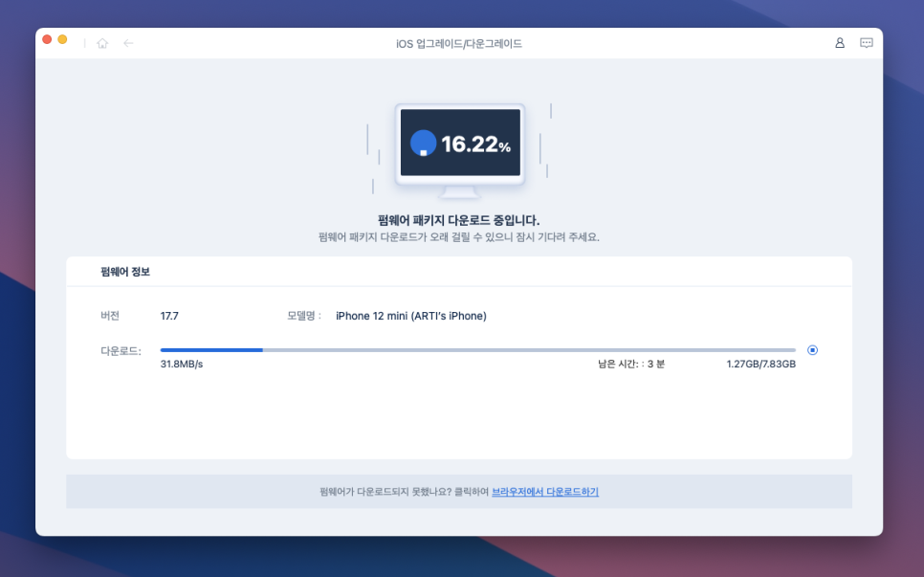Click the back arrow icon
The width and height of the screenshot is (924, 577).
128,43
